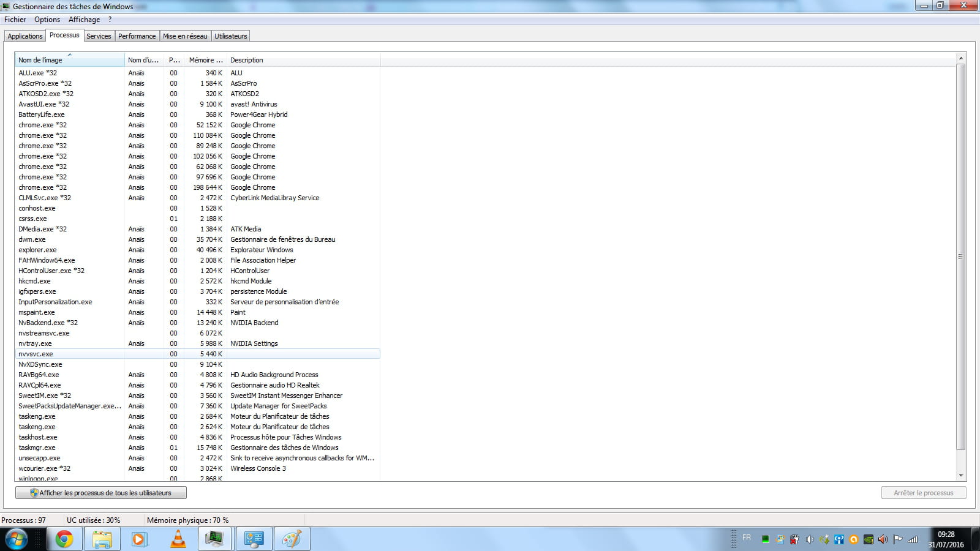The image size is (980, 551).
Task: Switch to the Mise en réseau tab
Action: [x=185, y=36]
